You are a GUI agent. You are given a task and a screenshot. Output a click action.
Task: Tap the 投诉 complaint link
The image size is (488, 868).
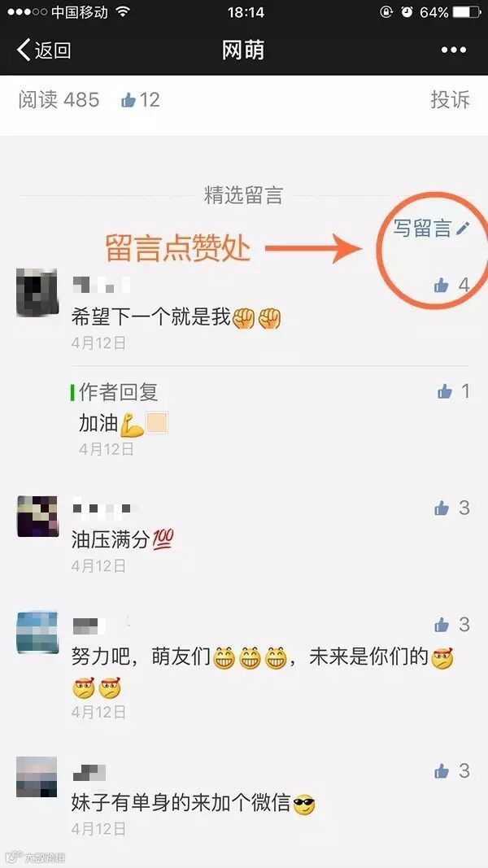point(451,99)
